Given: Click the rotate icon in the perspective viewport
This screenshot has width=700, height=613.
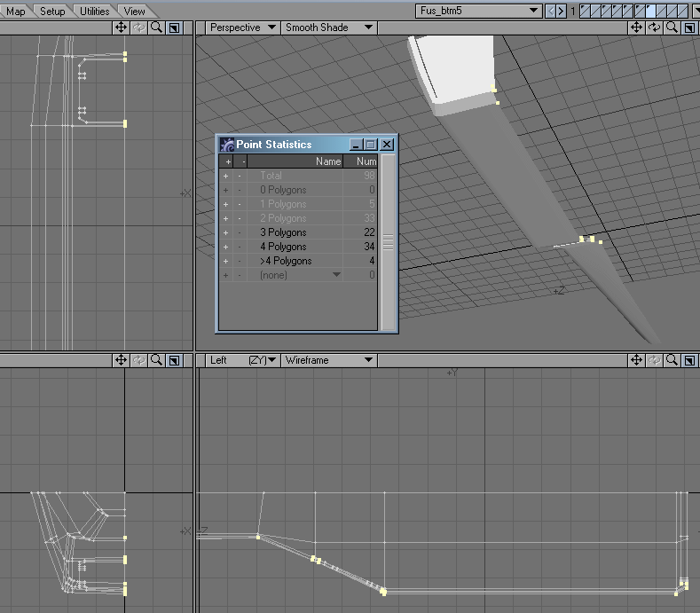Looking at the screenshot, I should 654,28.
